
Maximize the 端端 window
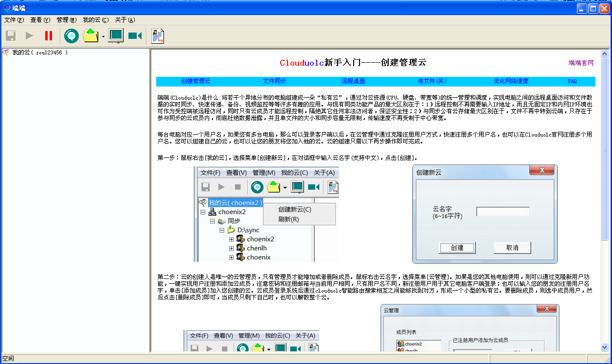[x=593, y=8]
